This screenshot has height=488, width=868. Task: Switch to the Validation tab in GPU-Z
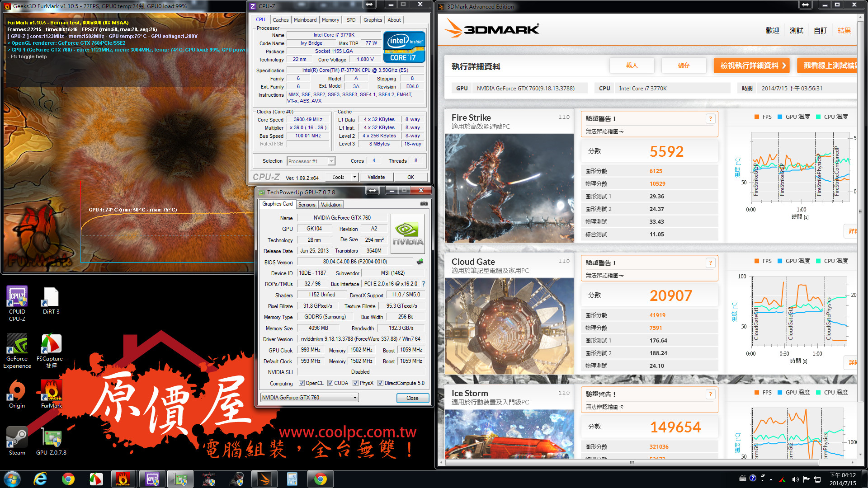point(331,205)
